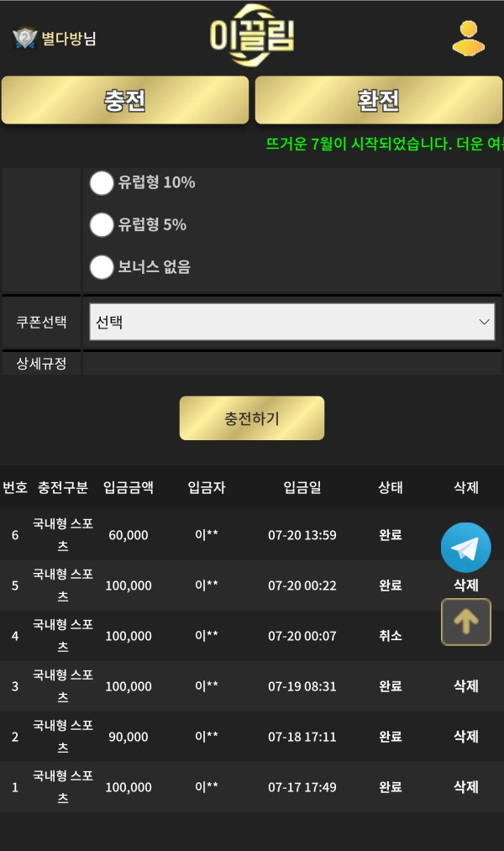Delete deposit record number 2
Screen dimensions: 504x851
(466, 736)
